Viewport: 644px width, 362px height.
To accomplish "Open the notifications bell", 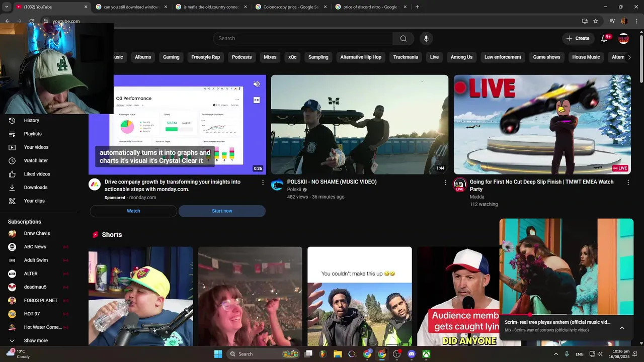I will 605,38.
